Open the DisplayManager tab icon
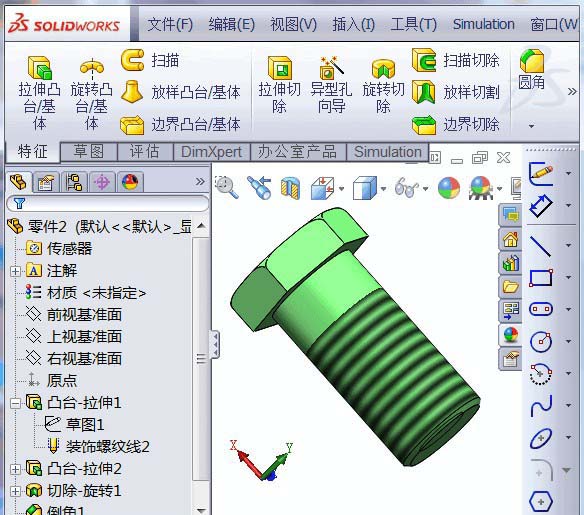This screenshot has width=584, height=515. [x=130, y=182]
